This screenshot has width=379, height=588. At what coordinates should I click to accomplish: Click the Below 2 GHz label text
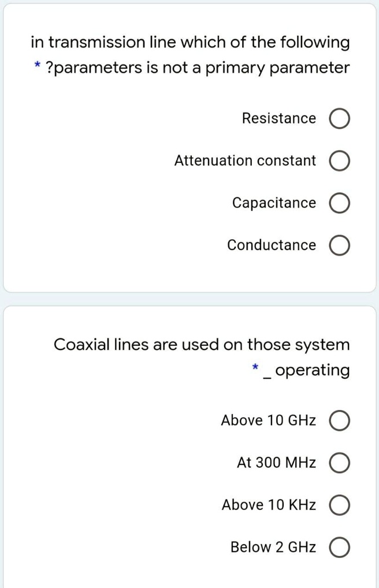point(273,547)
